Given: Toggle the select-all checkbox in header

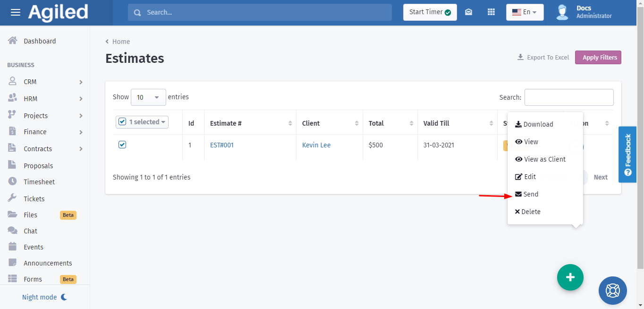Looking at the screenshot, I should coord(122,122).
